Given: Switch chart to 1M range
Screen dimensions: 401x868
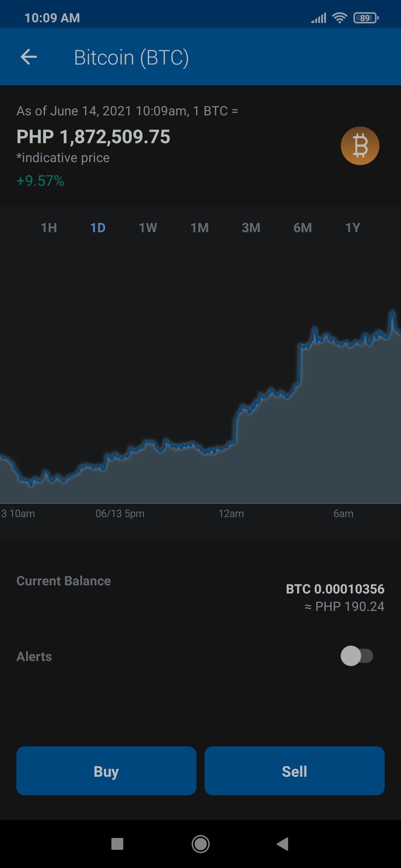Looking at the screenshot, I should (x=200, y=228).
